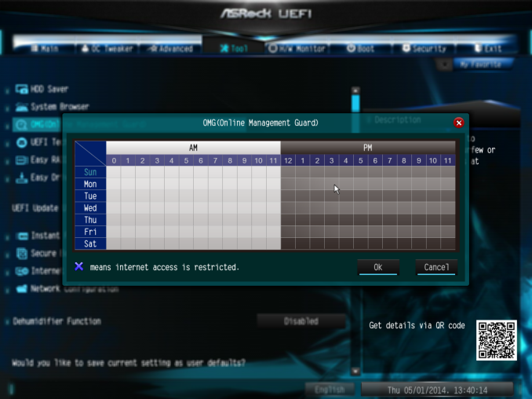This screenshot has height=399, width=532.
Task: Click the blue X restriction legend icon
Action: click(79, 266)
